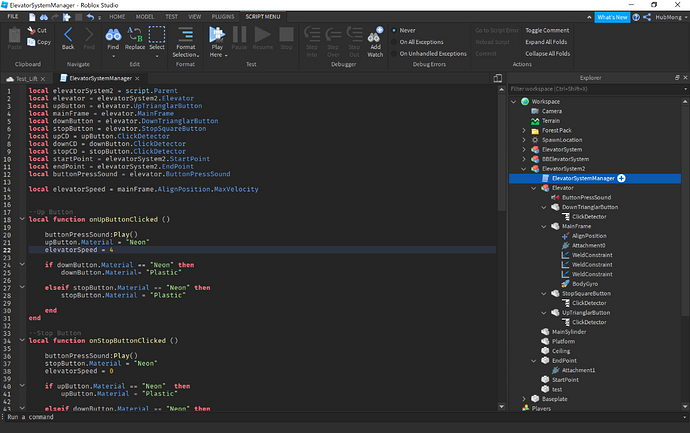Open the Find dropdown arrow

(x=113, y=56)
